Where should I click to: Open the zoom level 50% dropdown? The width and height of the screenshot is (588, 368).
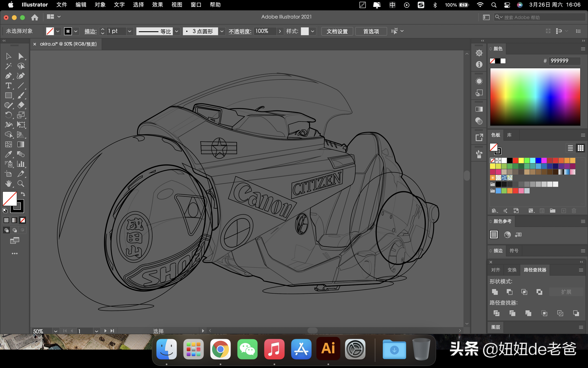[56, 331]
